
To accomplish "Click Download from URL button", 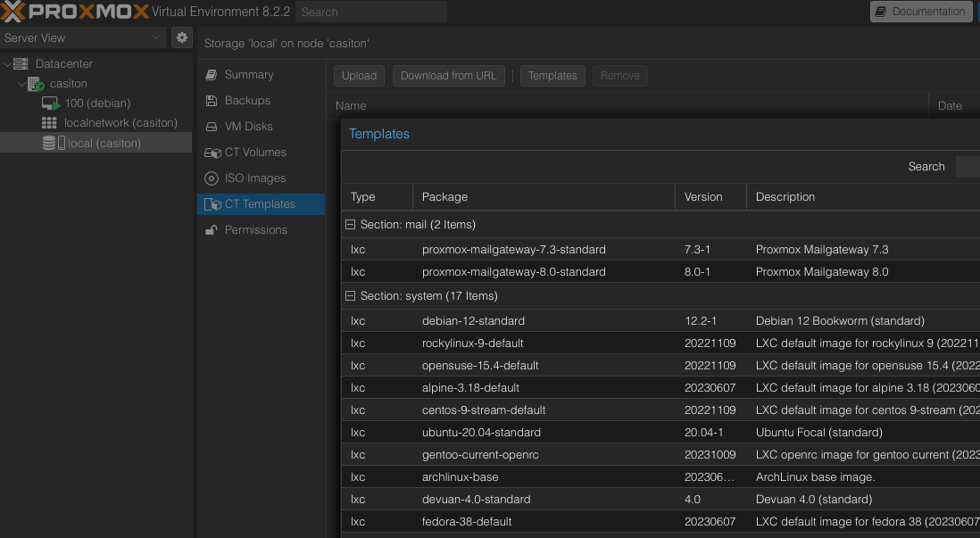I will pyautogui.click(x=448, y=76).
